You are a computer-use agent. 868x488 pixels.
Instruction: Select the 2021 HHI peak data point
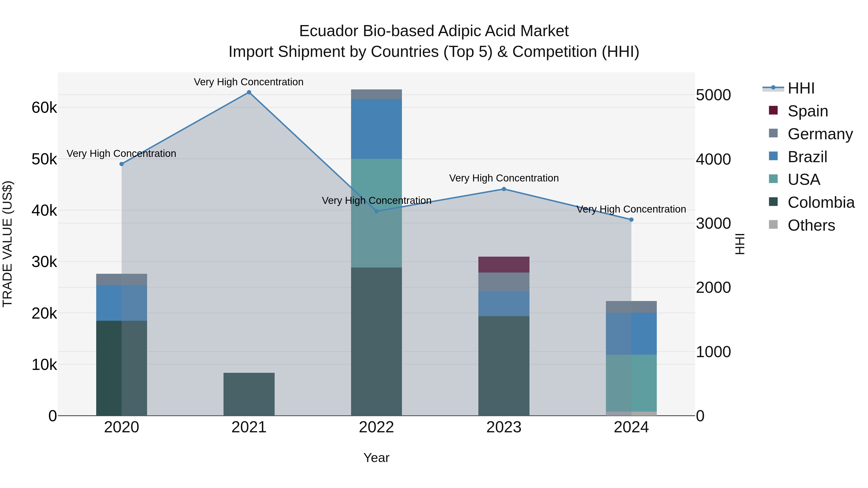click(x=249, y=92)
